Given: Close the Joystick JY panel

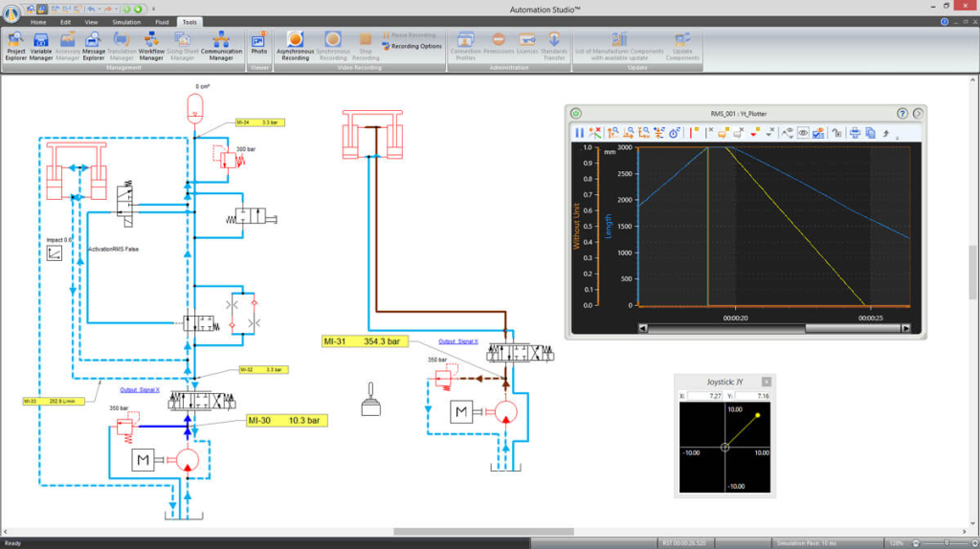Looking at the screenshot, I should point(767,382).
